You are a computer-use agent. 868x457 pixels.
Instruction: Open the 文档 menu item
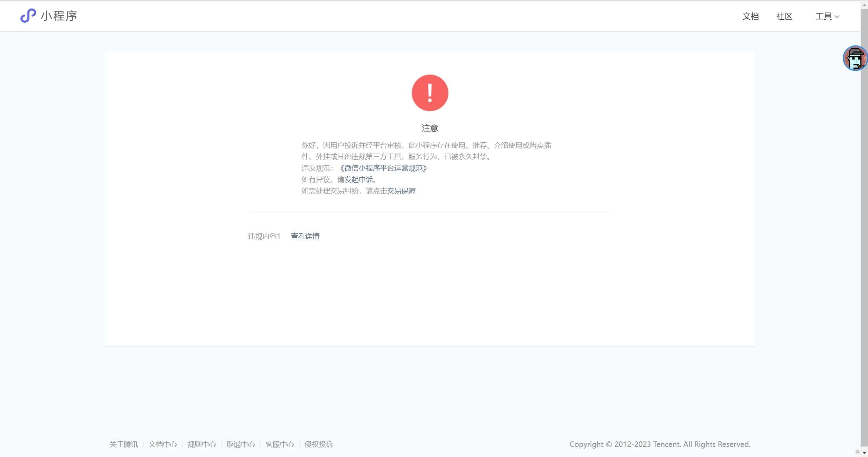750,16
